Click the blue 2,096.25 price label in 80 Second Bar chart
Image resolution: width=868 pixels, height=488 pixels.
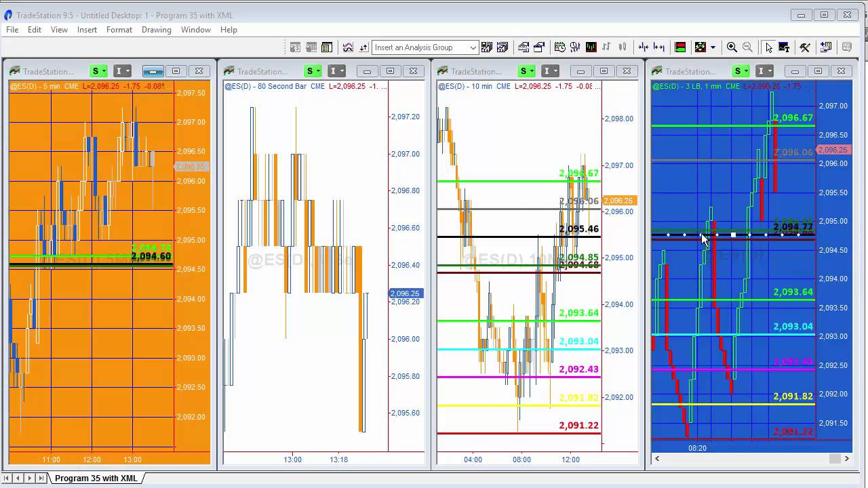pyautogui.click(x=406, y=293)
